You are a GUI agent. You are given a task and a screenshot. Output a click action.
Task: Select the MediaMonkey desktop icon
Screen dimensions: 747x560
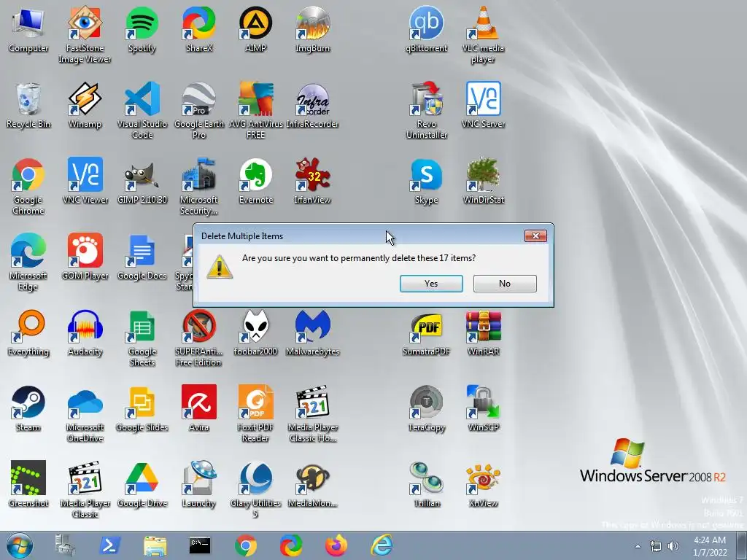(312, 484)
